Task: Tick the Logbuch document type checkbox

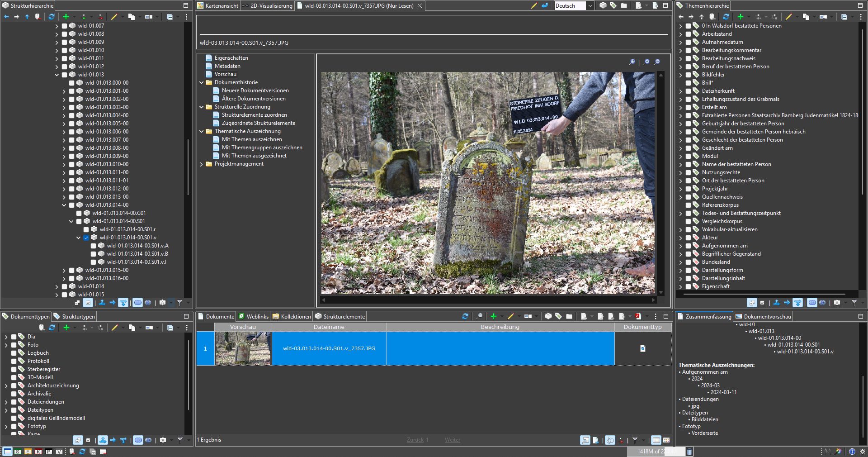Action: [x=14, y=353]
